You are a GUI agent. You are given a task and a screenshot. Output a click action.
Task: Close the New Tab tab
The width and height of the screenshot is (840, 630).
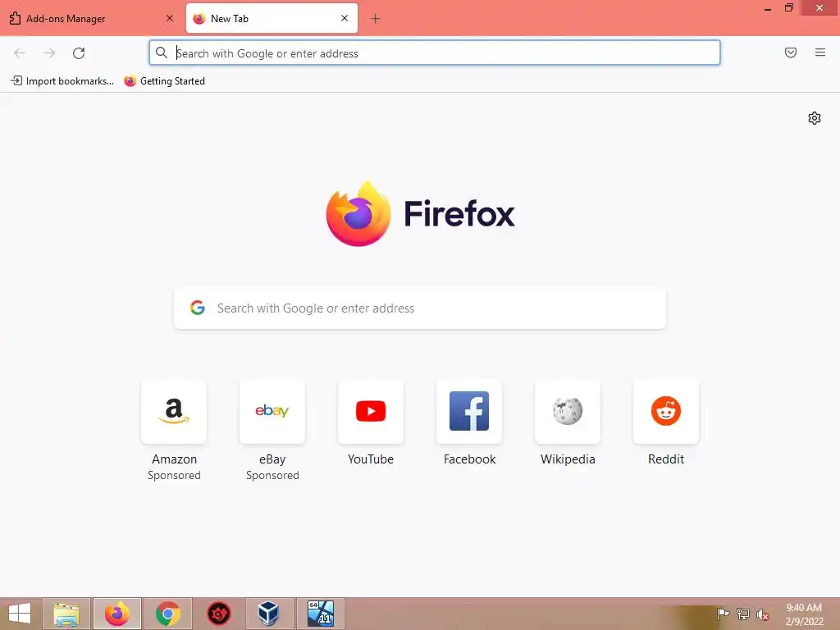pyautogui.click(x=345, y=18)
